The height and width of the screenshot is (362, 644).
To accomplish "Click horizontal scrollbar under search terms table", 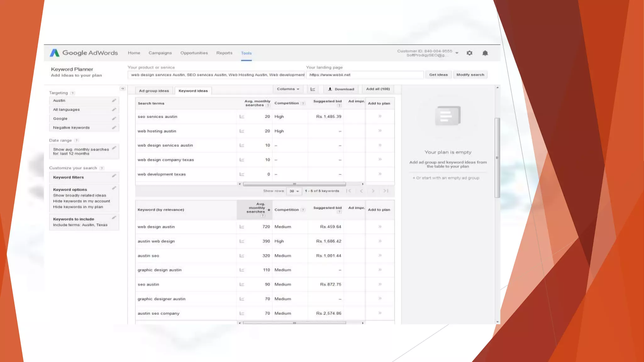I will tap(294, 184).
